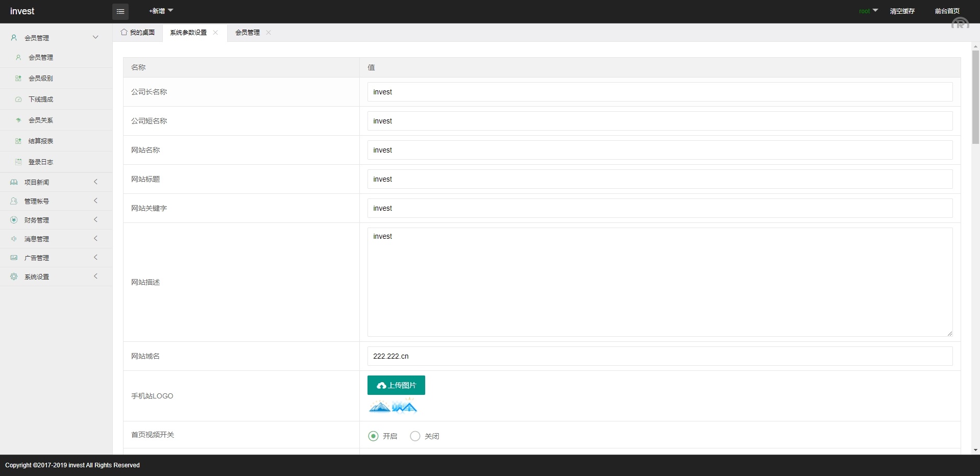980x476 pixels.
Task: Click the 会员级别 sidebar icon
Action: pos(18,79)
